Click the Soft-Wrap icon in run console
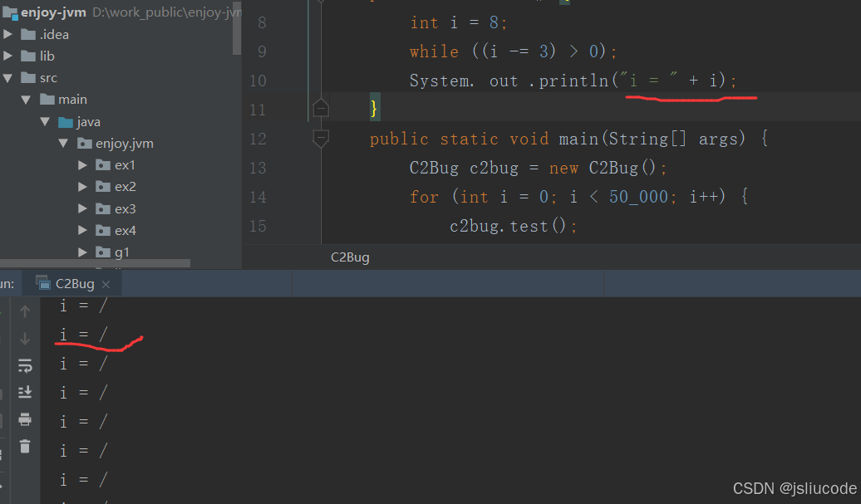861x504 pixels. click(x=25, y=365)
